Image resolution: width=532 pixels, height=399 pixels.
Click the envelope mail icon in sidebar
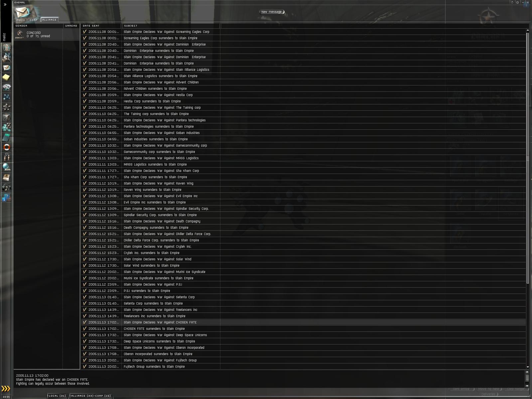coord(6,67)
